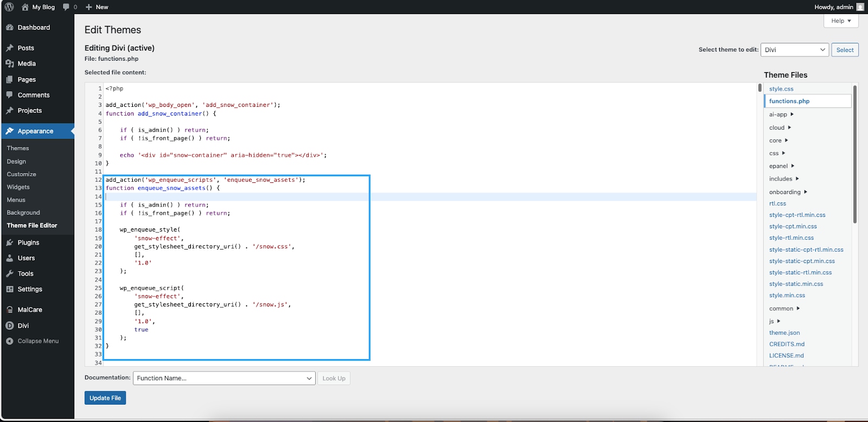This screenshot has height=422, width=868.
Task: Open style-rtl.min.css file
Action: click(792, 238)
